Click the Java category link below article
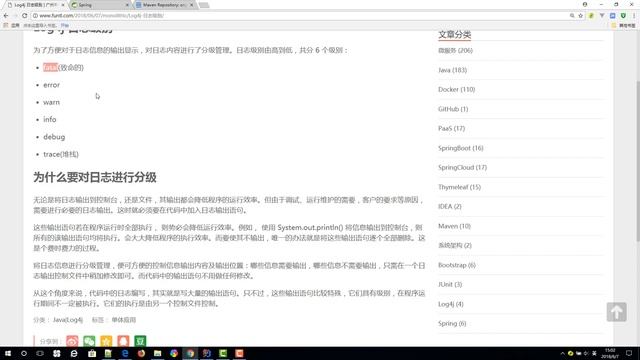The width and height of the screenshot is (640, 360). 58,320
